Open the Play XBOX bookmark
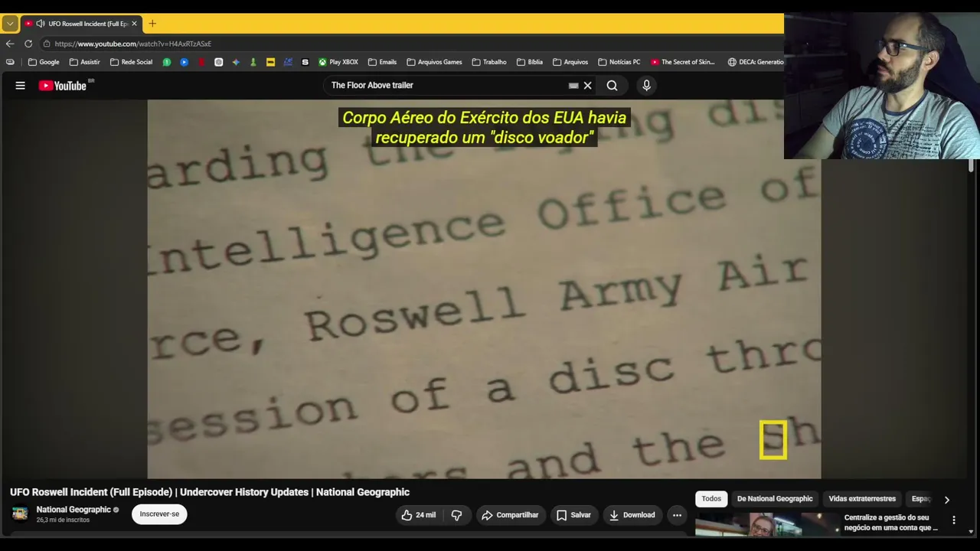980x551 pixels. [338, 62]
